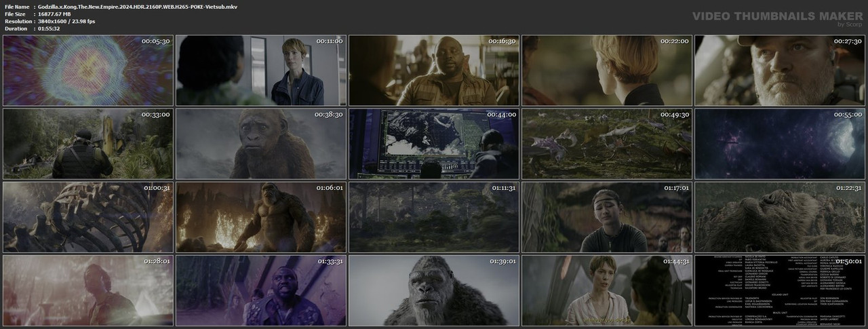Choose the 00:22:00 frame thumbnail
The image size is (868, 329).
coord(606,70)
